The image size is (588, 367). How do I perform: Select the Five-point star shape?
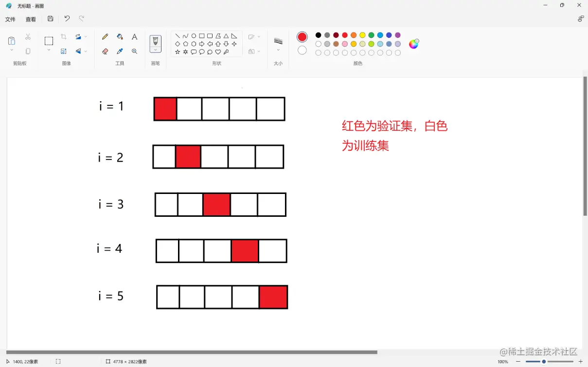point(178,52)
